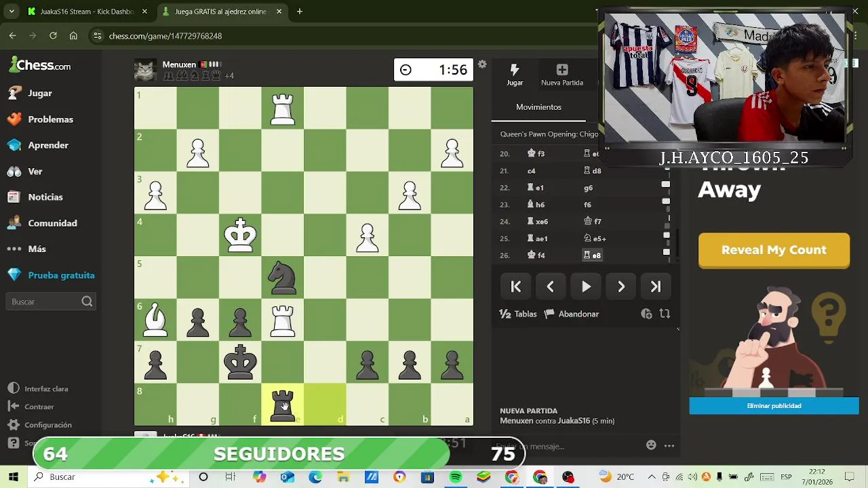
Task: Open a new browser tab
Action: pos(300,12)
